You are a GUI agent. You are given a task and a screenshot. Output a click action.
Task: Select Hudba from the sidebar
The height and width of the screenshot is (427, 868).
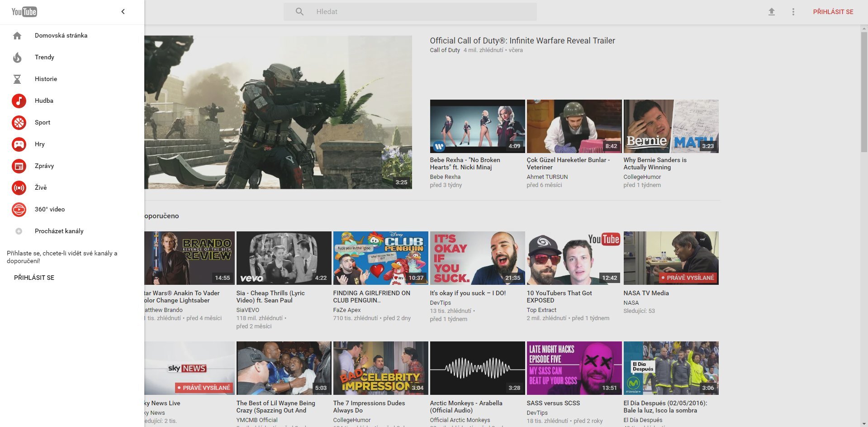(44, 101)
